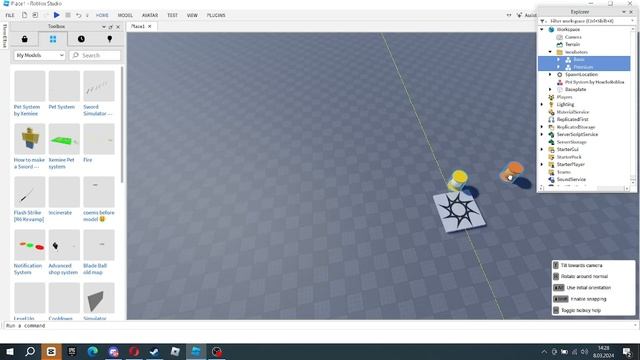Expand the ServerScriptService node
The height and width of the screenshot is (360, 640).
click(x=542, y=134)
